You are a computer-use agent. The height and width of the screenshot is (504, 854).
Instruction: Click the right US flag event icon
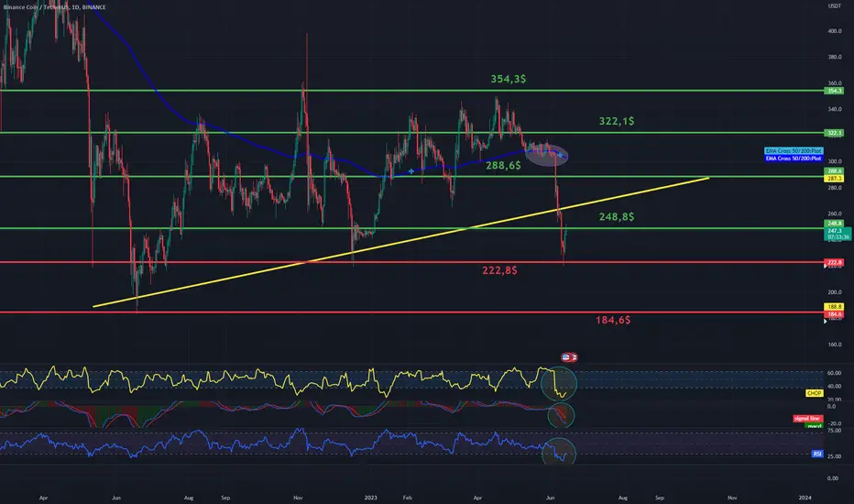[574, 357]
